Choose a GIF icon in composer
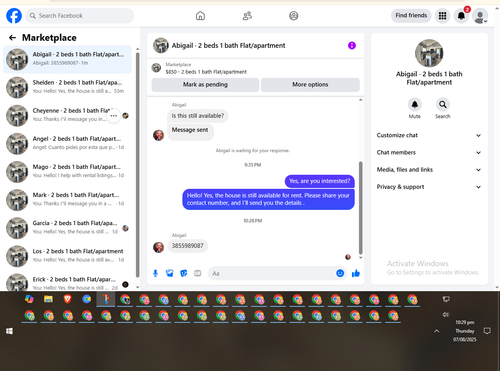This screenshot has width=500, height=371. 198,273
